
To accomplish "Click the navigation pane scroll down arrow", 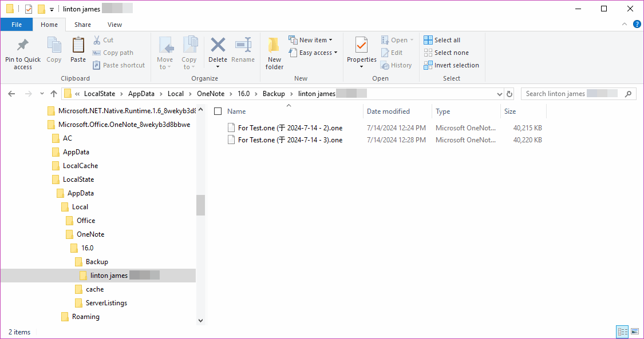I will tap(200, 321).
